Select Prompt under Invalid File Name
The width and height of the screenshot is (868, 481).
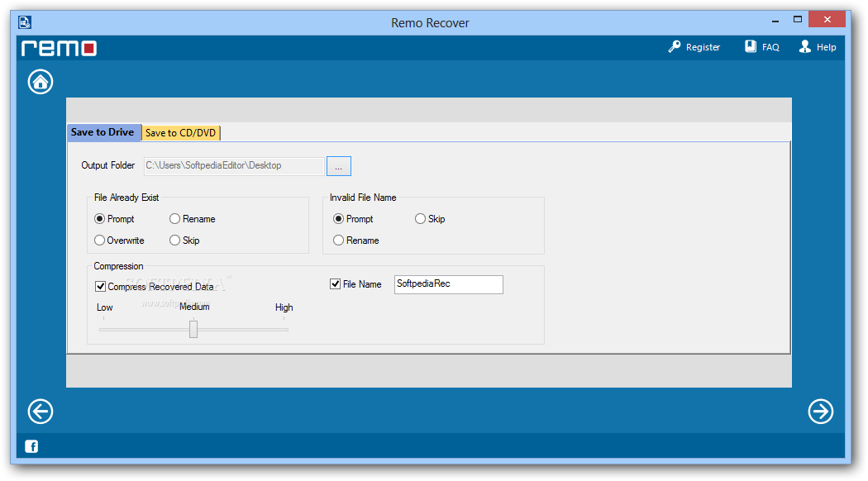[x=338, y=219]
